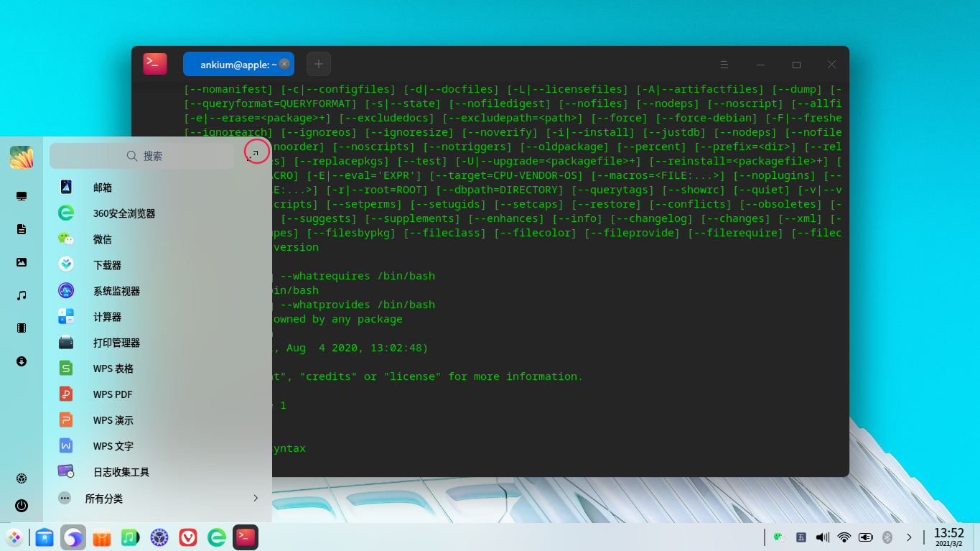Maximize the terminal window
Image resolution: width=980 pixels, height=551 pixels.
click(796, 65)
